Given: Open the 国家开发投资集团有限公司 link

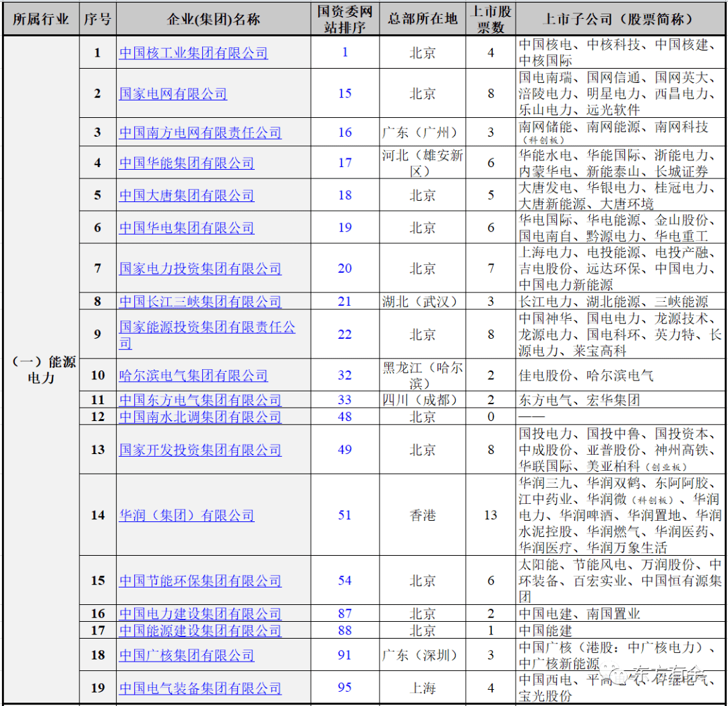Looking at the screenshot, I should pyautogui.click(x=200, y=450).
